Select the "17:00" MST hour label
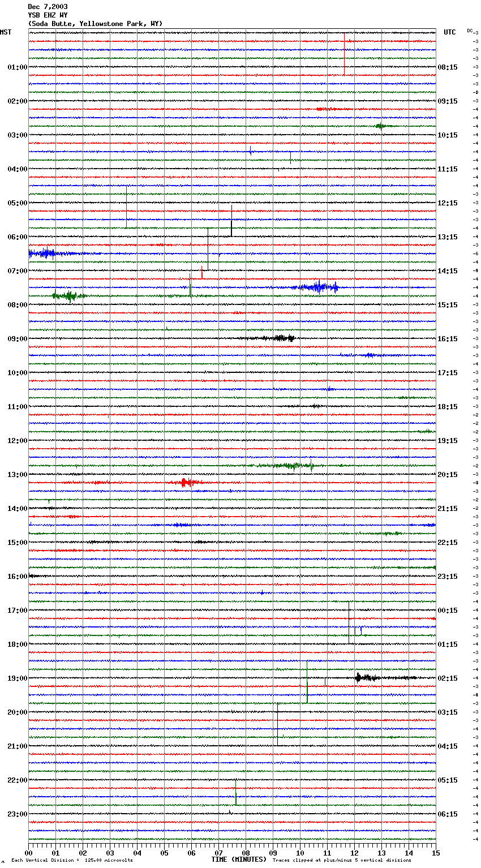This screenshot has height=868, width=481. coord(18,611)
